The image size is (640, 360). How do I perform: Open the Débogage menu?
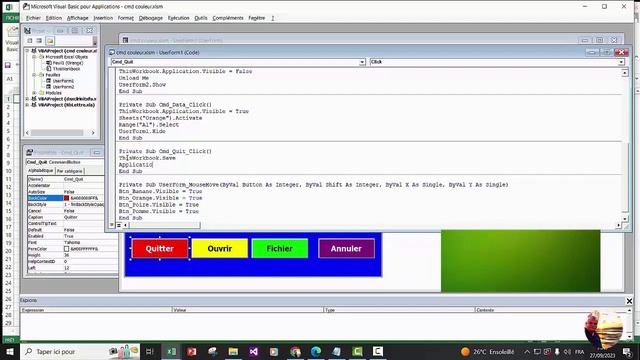(151, 18)
